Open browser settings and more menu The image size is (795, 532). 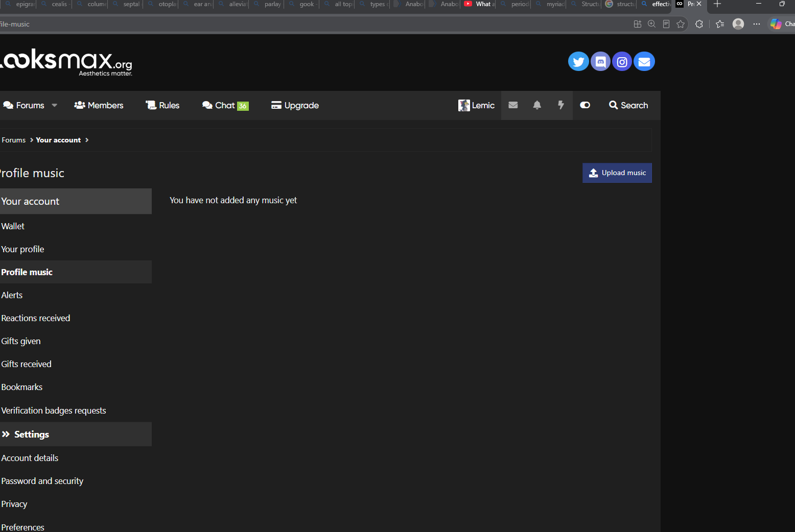(757, 24)
